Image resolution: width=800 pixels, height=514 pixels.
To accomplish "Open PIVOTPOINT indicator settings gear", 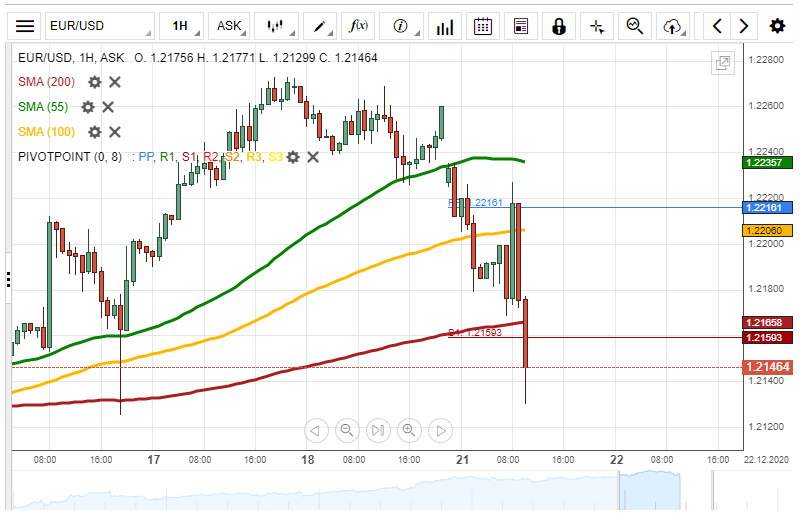I will point(293,157).
